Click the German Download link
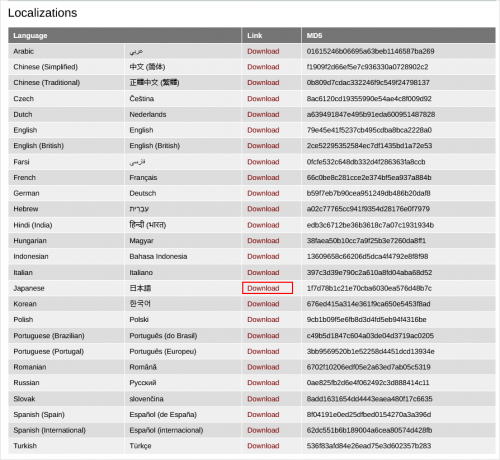 point(263,193)
